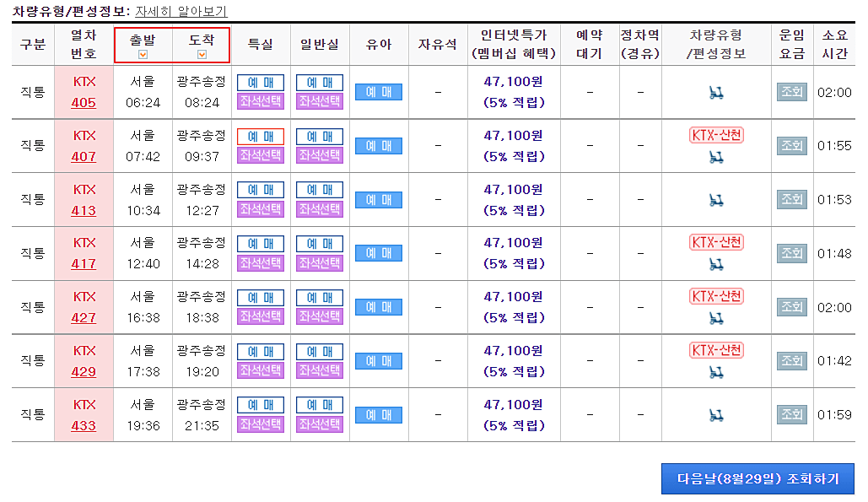Book 특실 on the 19:36 train
The width and height of the screenshot is (868, 502).
[261, 405]
